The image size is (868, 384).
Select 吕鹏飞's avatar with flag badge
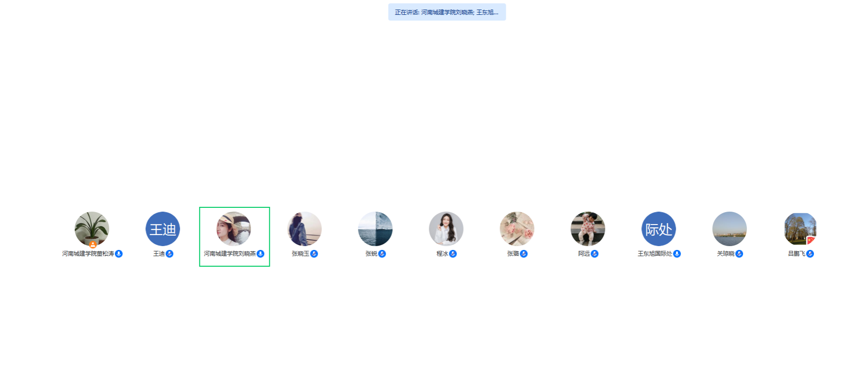click(x=800, y=229)
